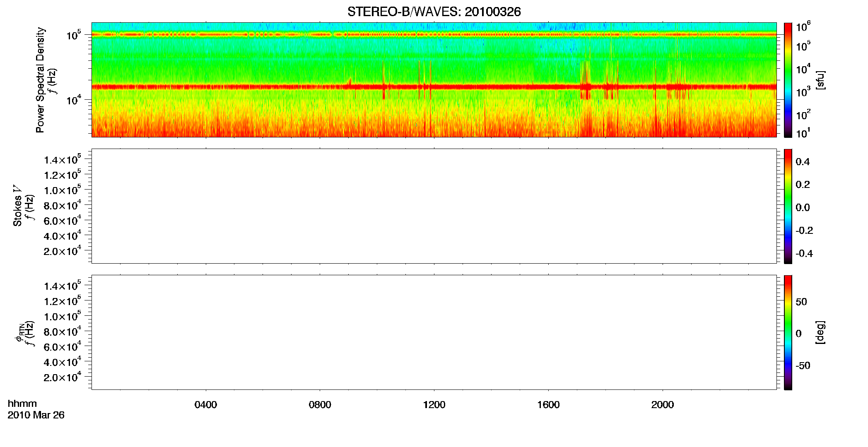Select 4.0×10^4 tick in the φRTN panel
Viewport: 868px width, 447px height.
pos(63,362)
